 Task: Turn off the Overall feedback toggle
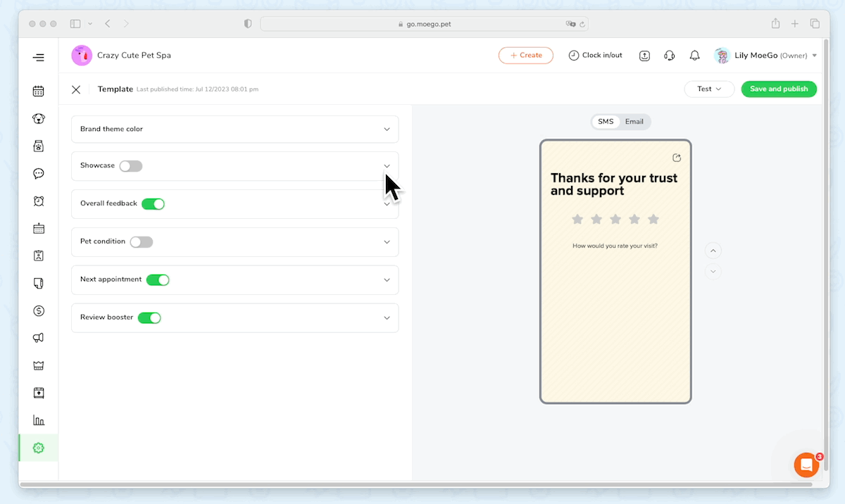pos(153,204)
